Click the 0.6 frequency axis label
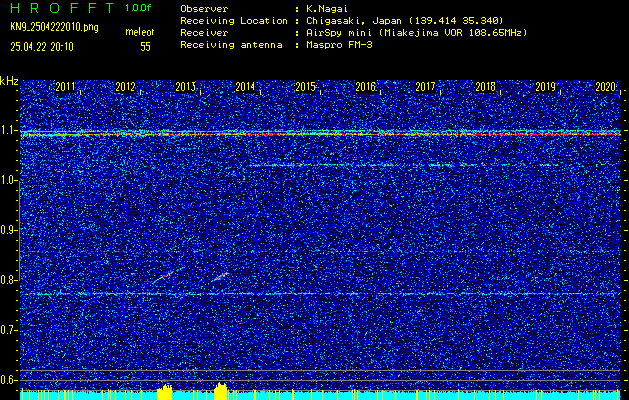Image resolution: width=629 pixels, height=400 pixels. pos(8,380)
